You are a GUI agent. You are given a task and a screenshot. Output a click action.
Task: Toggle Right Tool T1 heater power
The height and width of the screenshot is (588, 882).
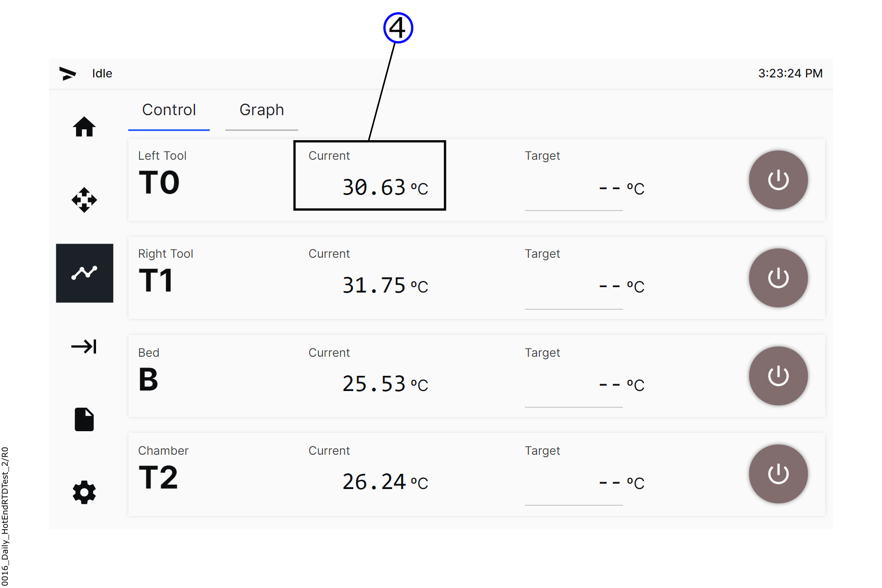(x=778, y=278)
